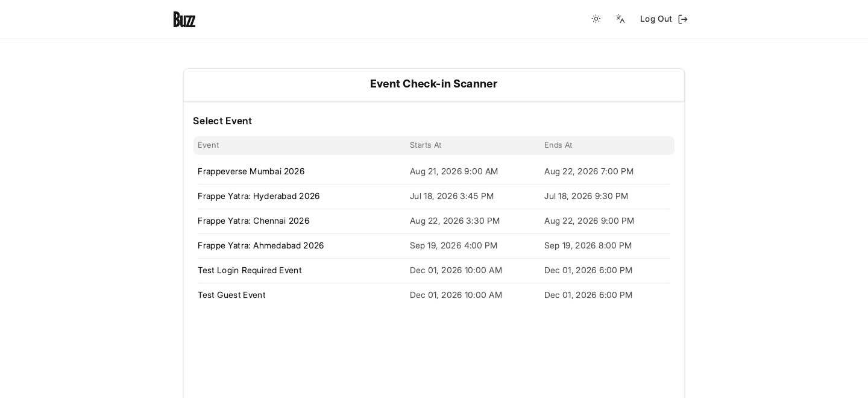The width and height of the screenshot is (868, 398).
Task: Click the logout arrow icon
Action: click(x=683, y=19)
